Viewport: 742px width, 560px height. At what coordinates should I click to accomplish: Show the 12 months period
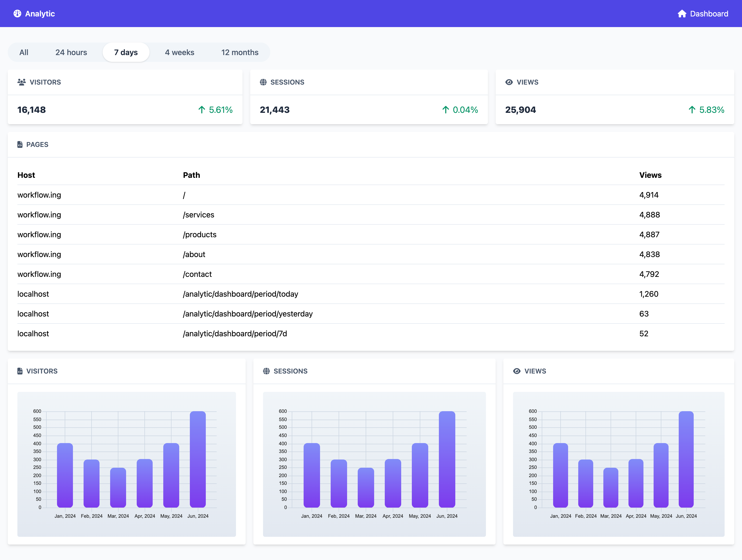(240, 52)
